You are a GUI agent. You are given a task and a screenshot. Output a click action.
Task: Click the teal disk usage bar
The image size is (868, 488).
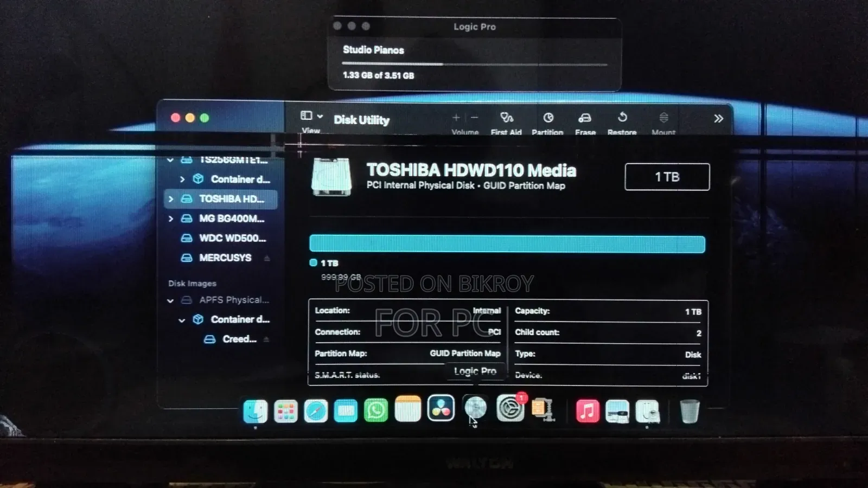(507, 244)
